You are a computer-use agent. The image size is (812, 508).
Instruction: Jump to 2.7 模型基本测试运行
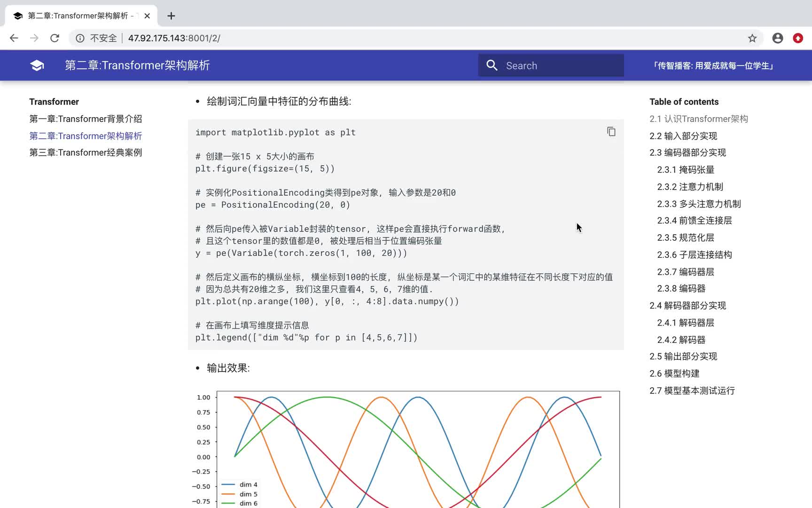(x=692, y=390)
